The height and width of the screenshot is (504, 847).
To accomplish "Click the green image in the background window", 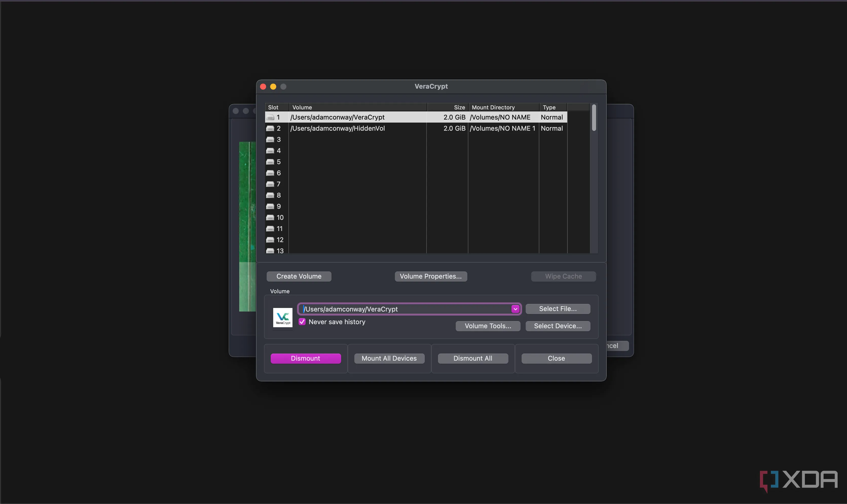I will pos(247,226).
